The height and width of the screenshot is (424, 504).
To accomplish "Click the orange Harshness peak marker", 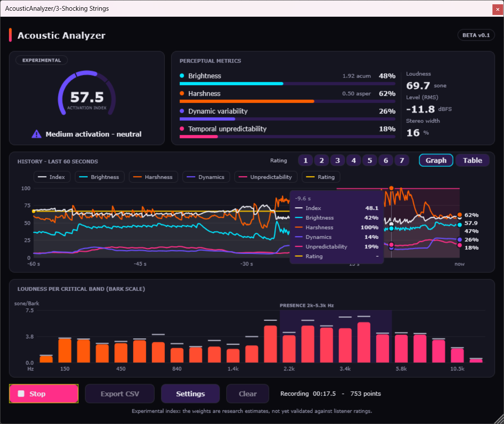I will (x=391, y=188).
